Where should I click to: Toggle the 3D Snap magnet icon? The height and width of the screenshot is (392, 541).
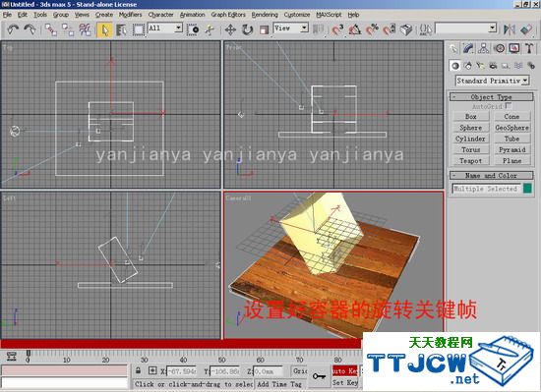[x=337, y=29]
